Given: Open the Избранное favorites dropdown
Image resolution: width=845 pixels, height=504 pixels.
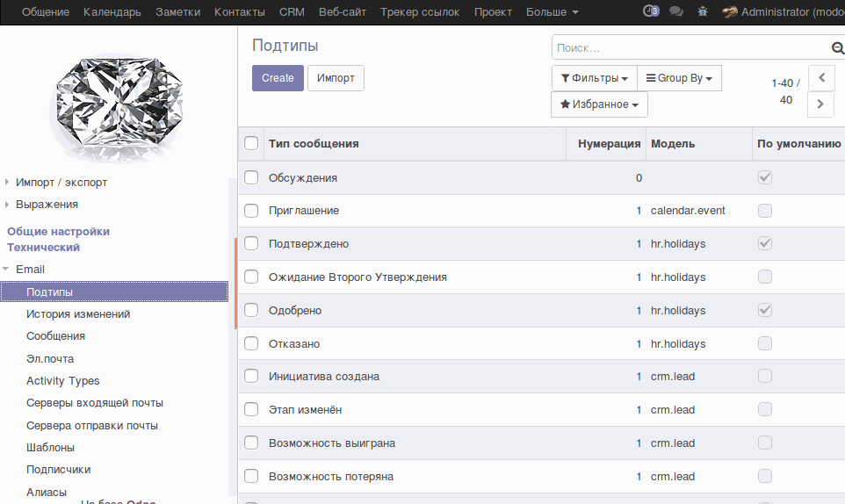Looking at the screenshot, I should click(x=599, y=104).
